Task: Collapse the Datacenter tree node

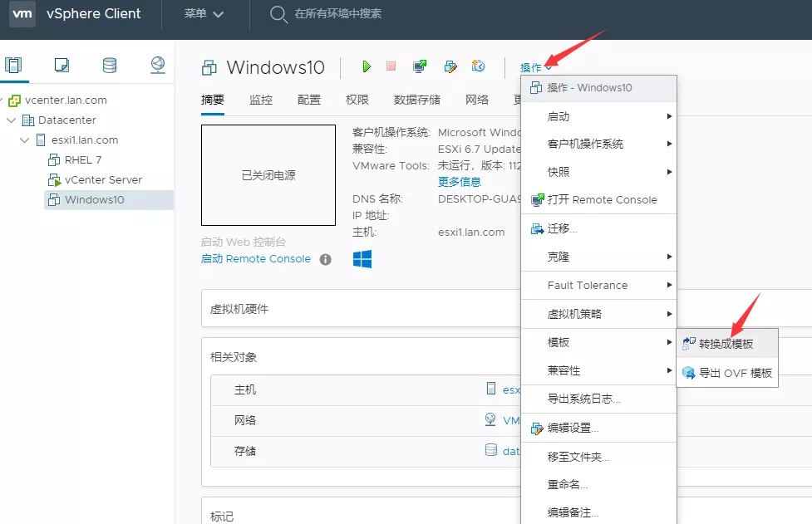Action: tap(12, 120)
